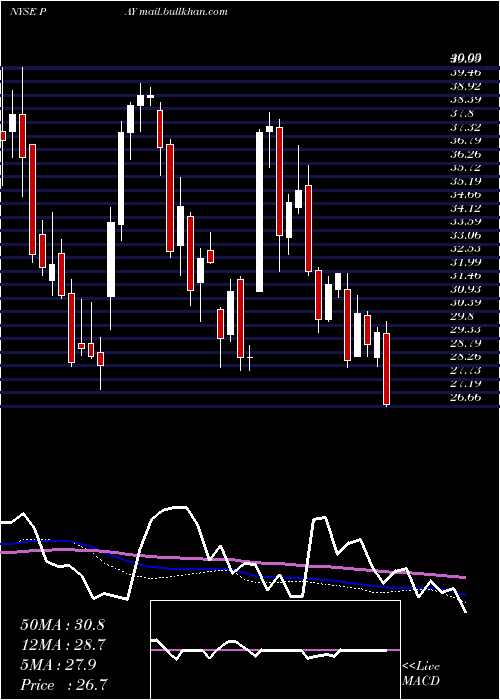Click the 33.59 price level label
The height and width of the screenshot is (700, 500).
(466, 221)
